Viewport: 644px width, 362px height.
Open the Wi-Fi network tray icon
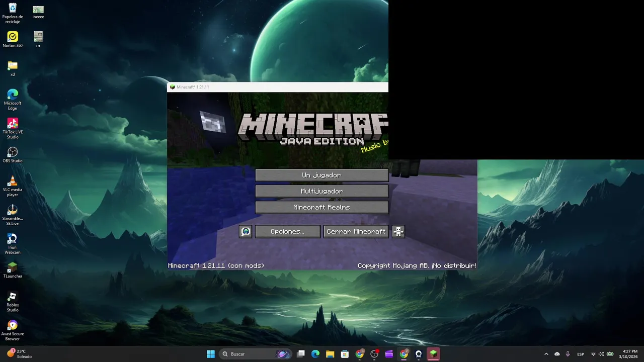[x=593, y=354]
